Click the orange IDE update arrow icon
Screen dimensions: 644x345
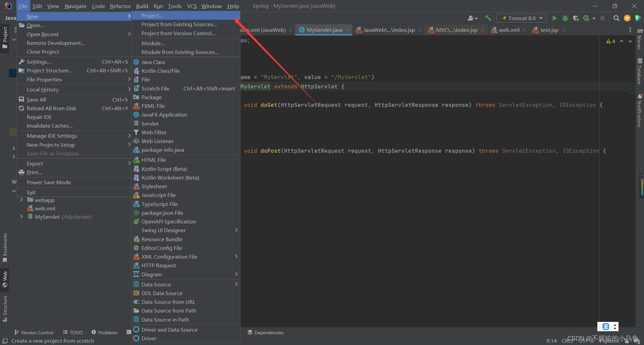pos(627,18)
